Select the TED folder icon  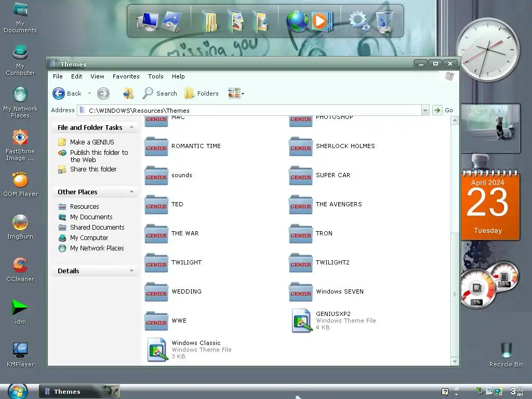click(156, 205)
